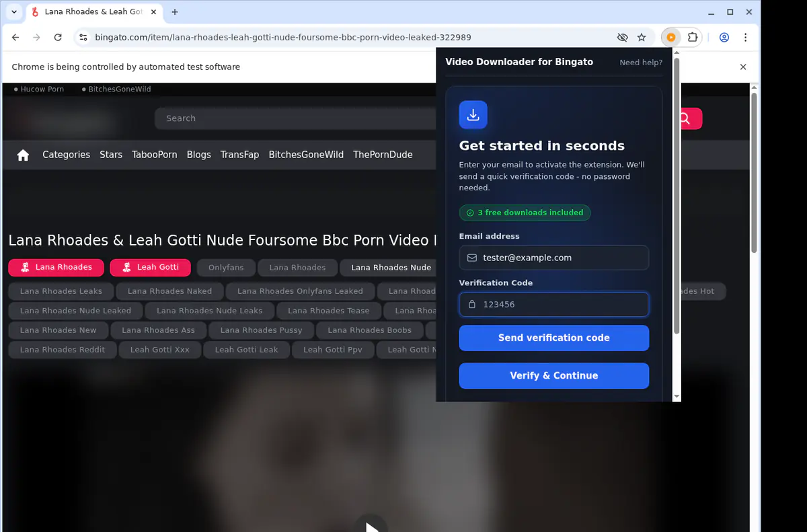
Task: Click the popup's vertical scrollbar thumb
Action: [677, 195]
